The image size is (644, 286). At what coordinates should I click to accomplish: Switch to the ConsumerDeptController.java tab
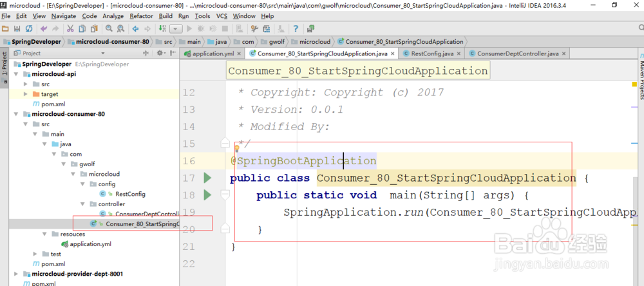(518, 53)
